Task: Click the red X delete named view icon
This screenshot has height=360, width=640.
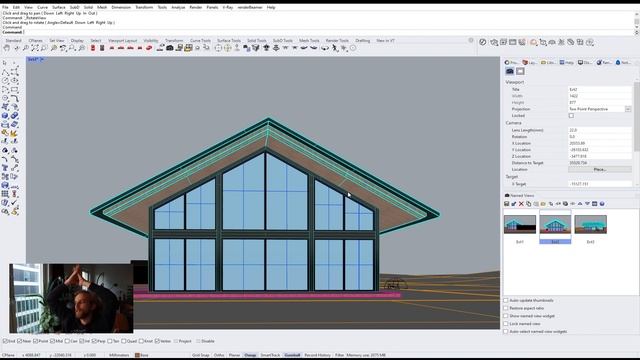Action: (521, 204)
